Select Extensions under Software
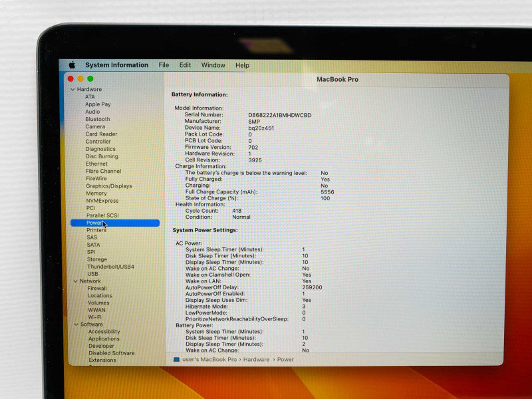Screen dimensions: 532x399 (102, 360)
